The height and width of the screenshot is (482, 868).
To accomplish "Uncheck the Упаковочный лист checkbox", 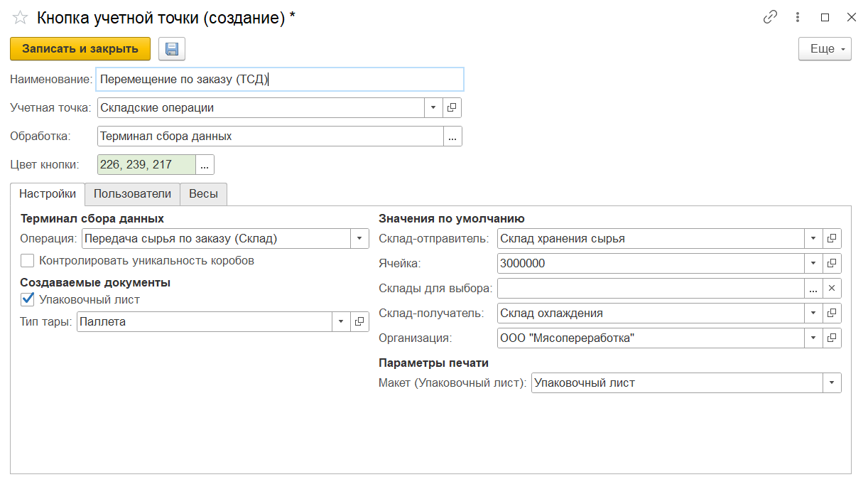I will pyautogui.click(x=28, y=300).
